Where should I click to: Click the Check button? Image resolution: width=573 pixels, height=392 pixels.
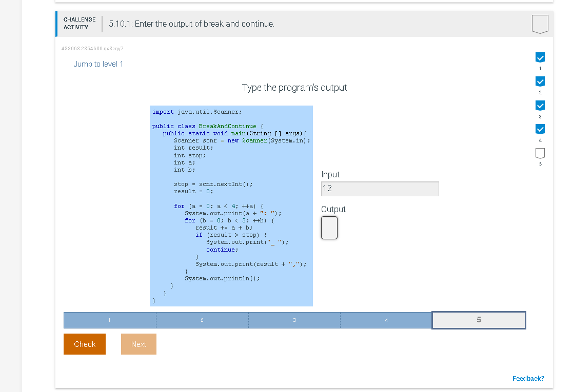tap(84, 344)
